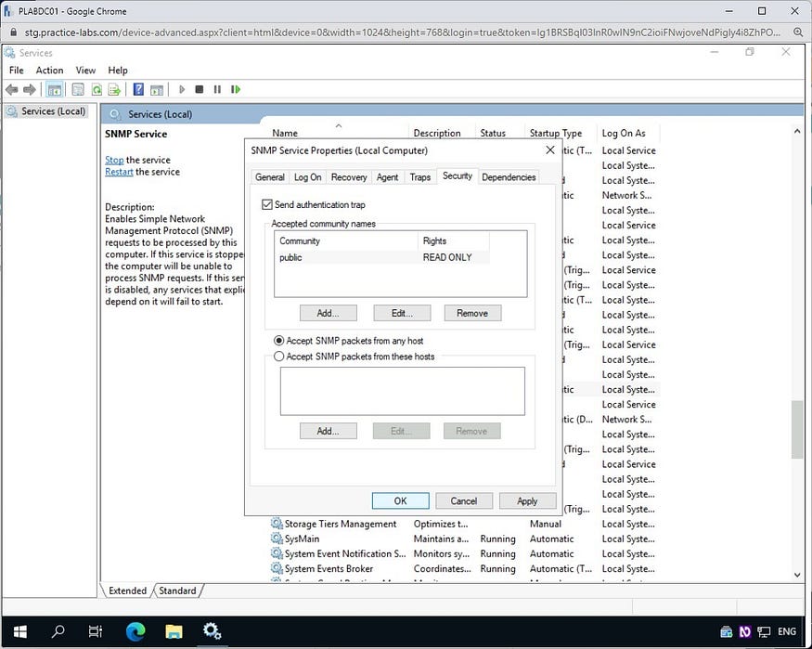Select the SysMain service row name
The image size is (812, 649).
click(302, 539)
